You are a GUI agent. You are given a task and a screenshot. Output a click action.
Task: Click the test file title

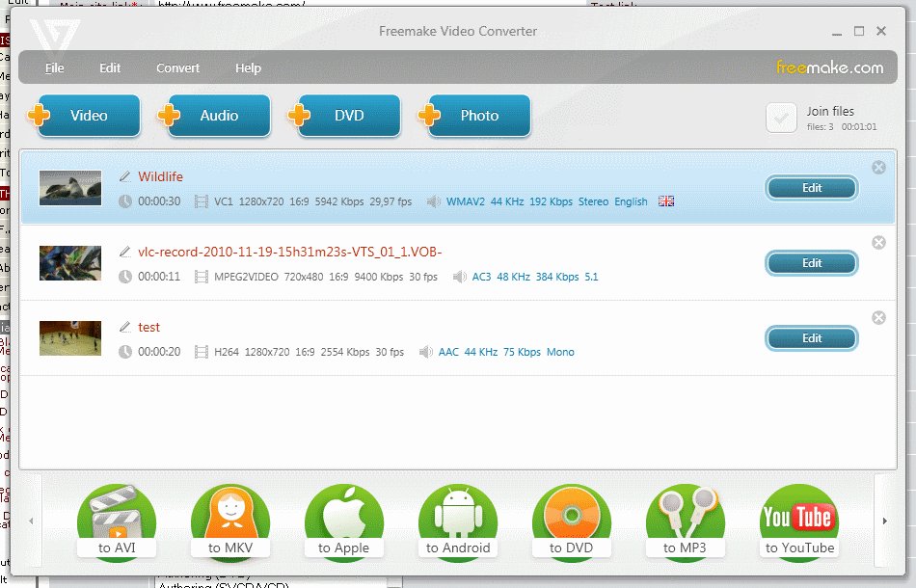pos(148,327)
